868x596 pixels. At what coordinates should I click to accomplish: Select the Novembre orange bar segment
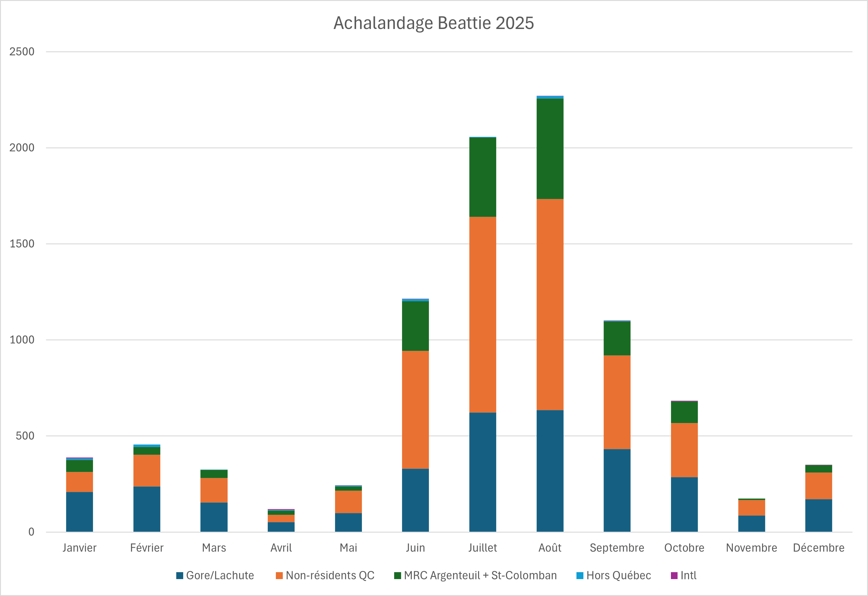tap(752, 508)
